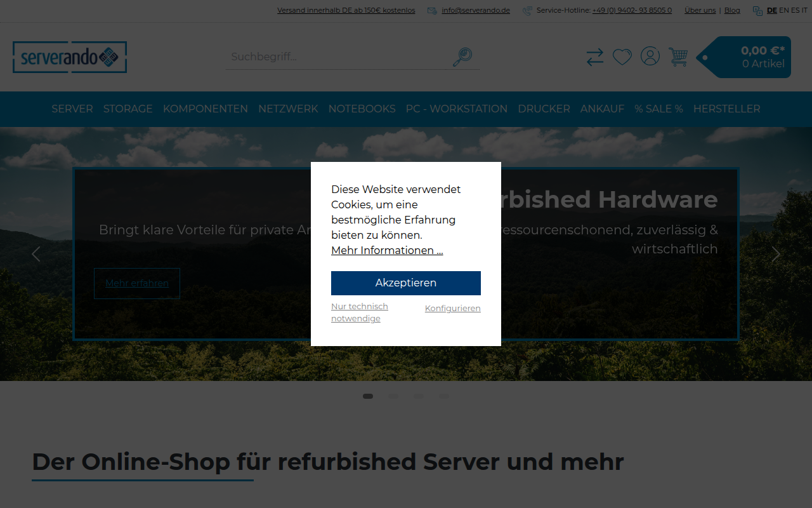The height and width of the screenshot is (508, 812).
Task: Go to previous banner slide arrow
Action: click(36, 254)
